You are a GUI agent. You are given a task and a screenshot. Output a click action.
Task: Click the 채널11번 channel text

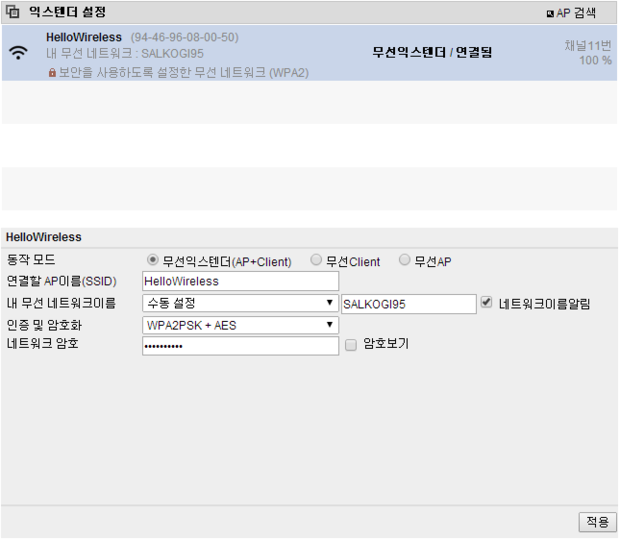pyautogui.click(x=588, y=46)
